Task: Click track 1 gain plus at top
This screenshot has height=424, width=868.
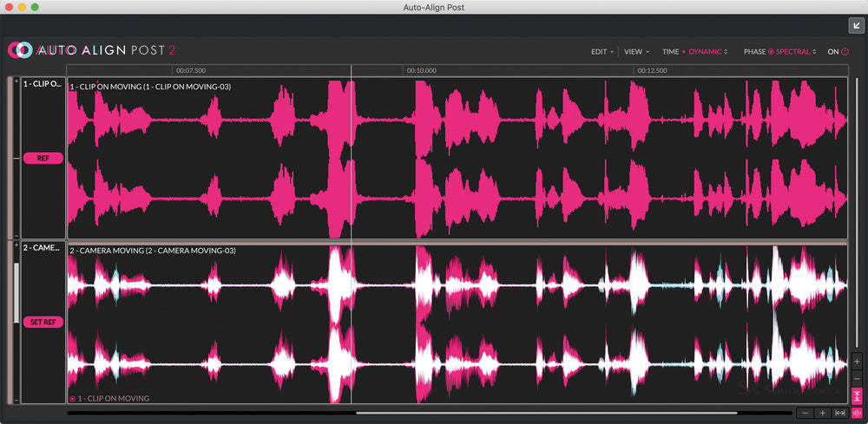Action: click(x=16, y=81)
